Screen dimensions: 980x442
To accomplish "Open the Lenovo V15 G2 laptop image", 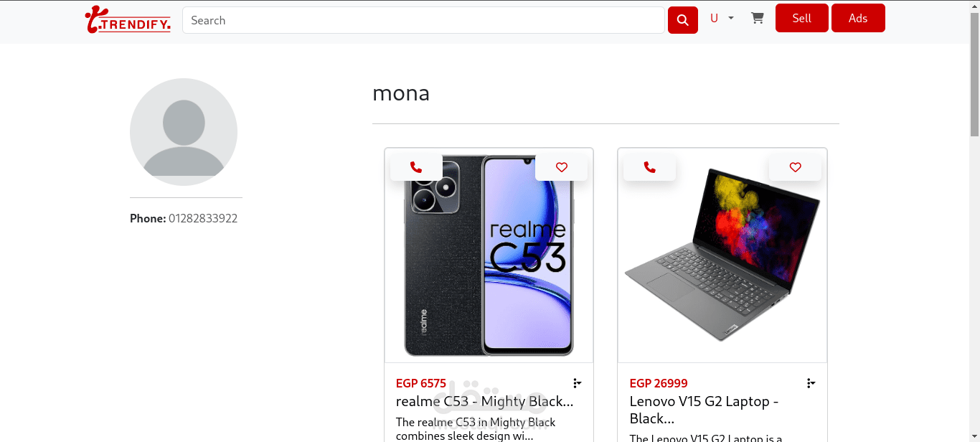I will pyautogui.click(x=722, y=255).
